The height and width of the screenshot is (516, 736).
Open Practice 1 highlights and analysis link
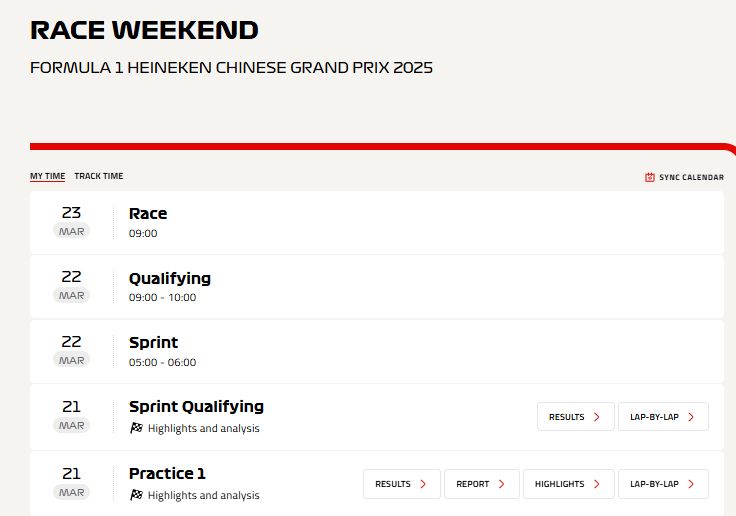pos(203,495)
